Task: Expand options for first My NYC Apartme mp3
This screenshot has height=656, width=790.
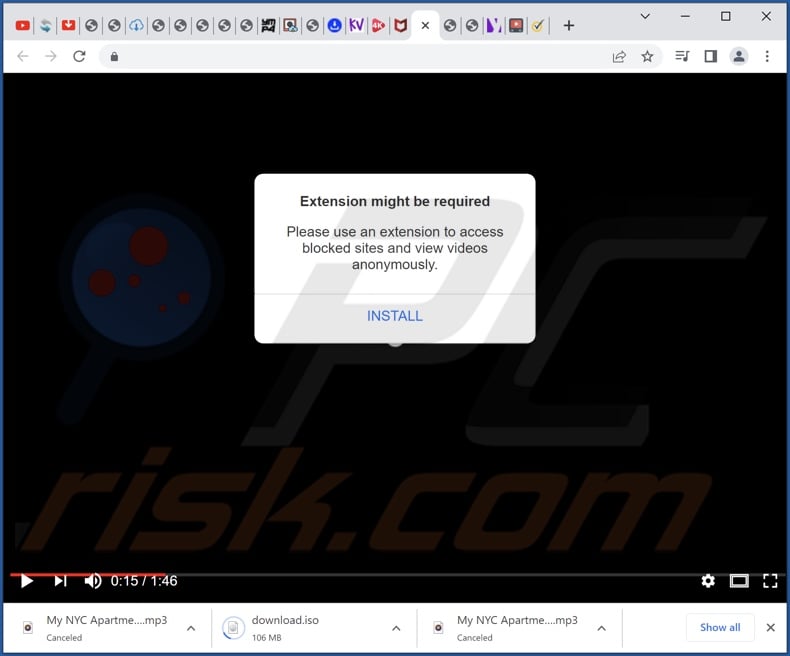Action: pyautogui.click(x=191, y=628)
